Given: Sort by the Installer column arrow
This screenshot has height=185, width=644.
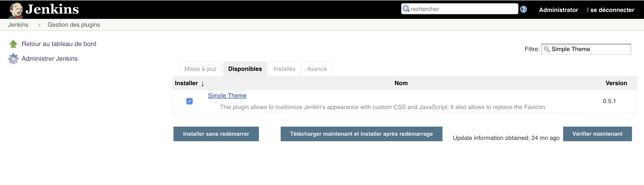Looking at the screenshot, I should [202, 84].
